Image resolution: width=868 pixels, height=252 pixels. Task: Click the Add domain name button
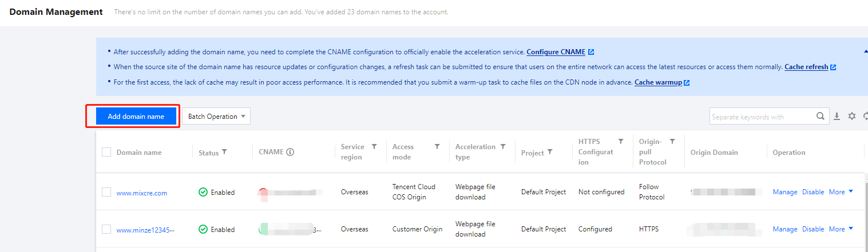[136, 116]
